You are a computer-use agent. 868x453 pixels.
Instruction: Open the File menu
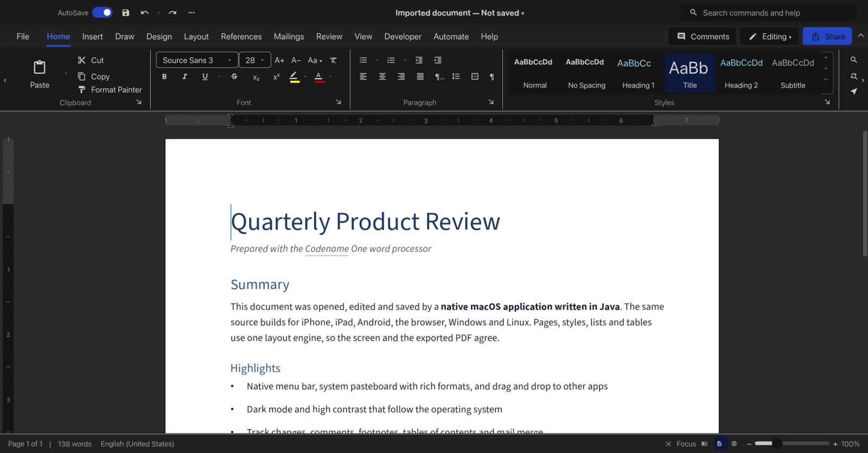tap(23, 36)
